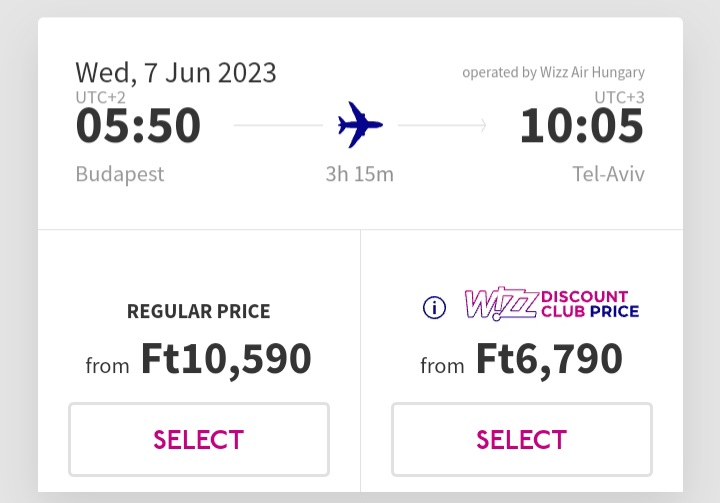
Task: Click the DISCOUNT CLUB PRICE text
Action: click(x=590, y=304)
